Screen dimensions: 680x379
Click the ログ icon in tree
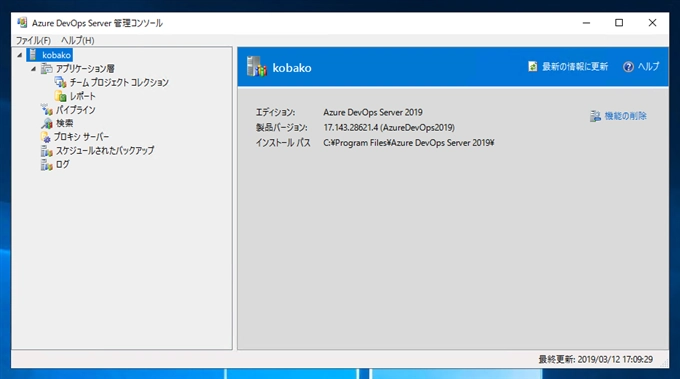coord(46,165)
